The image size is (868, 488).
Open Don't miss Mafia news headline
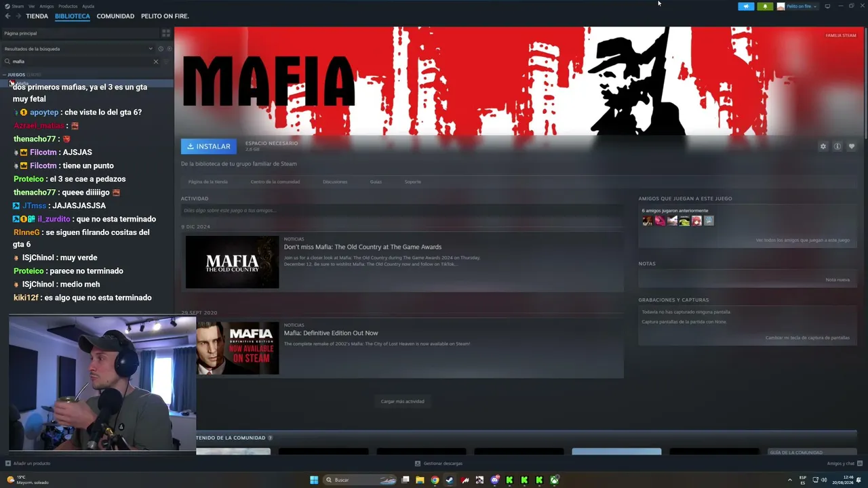[363, 247]
